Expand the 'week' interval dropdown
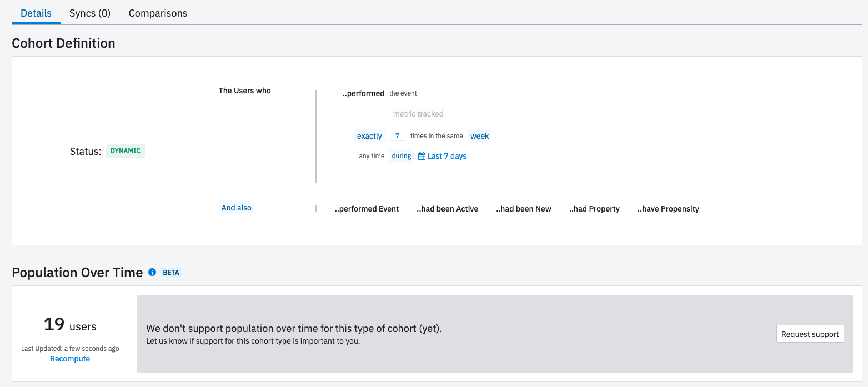 tap(479, 136)
